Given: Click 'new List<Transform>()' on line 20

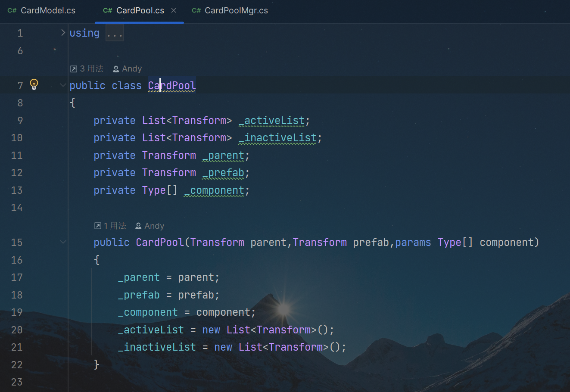Looking at the screenshot, I should coord(265,330).
